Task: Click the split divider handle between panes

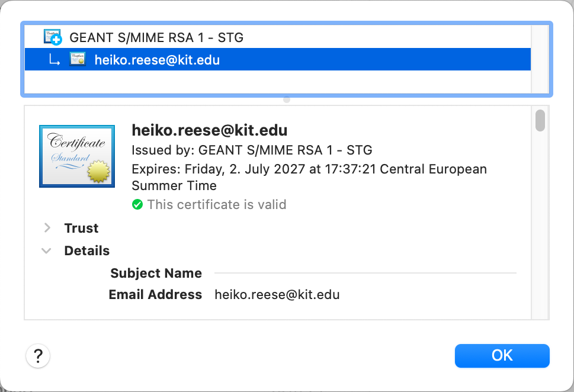Action: (287, 99)
